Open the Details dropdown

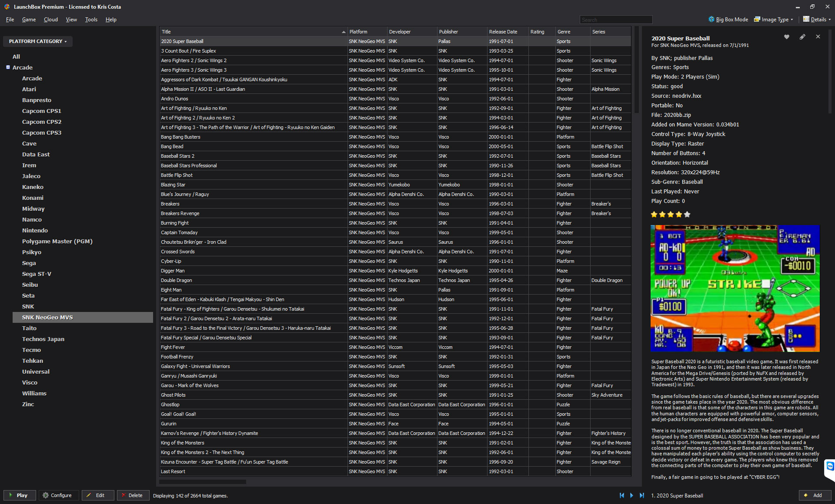click(817, 19)
